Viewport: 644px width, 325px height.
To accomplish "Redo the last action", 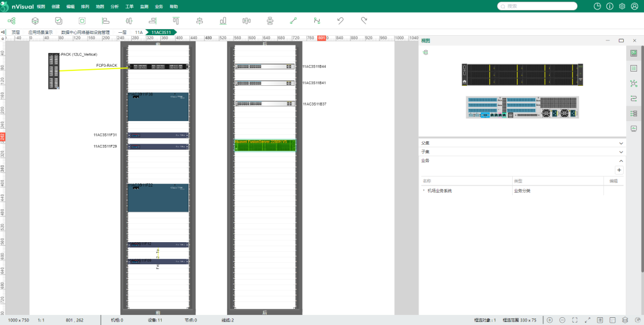I will pyautogui.click(x=364, y=20).
